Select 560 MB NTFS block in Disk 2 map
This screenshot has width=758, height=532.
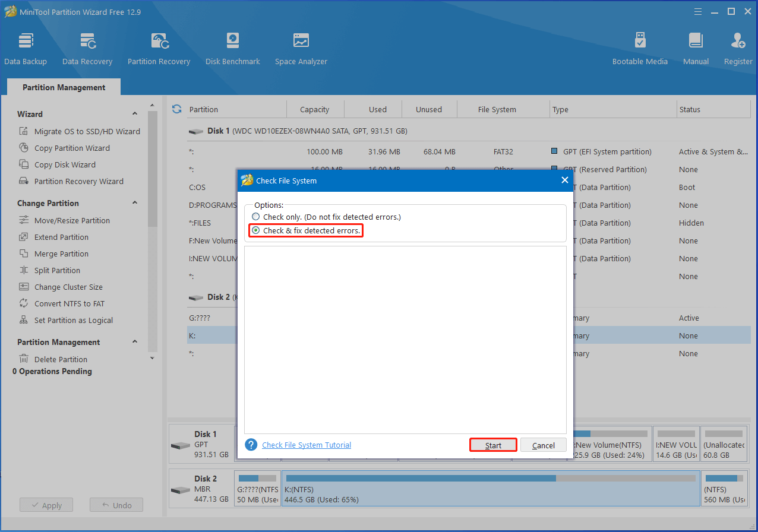pos(724,489)
